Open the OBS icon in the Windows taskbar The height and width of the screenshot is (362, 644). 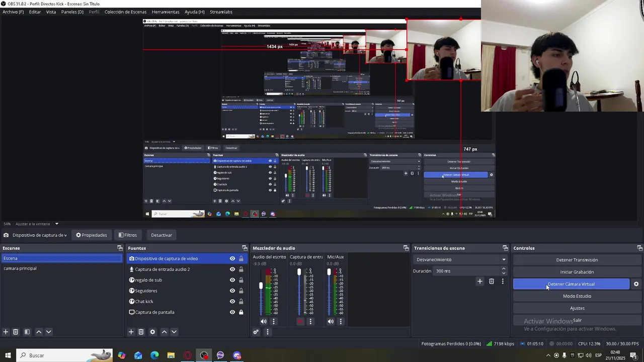point(204,355)
